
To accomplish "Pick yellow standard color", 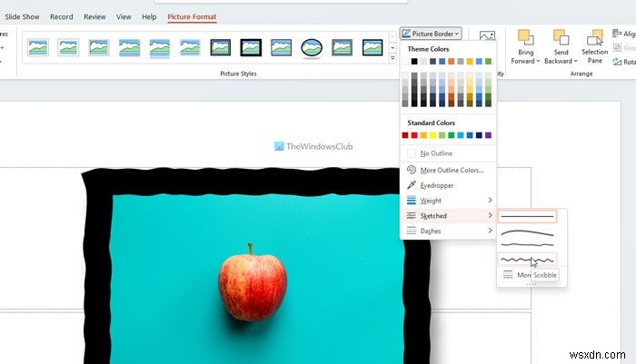I will (x=432, y=135).
